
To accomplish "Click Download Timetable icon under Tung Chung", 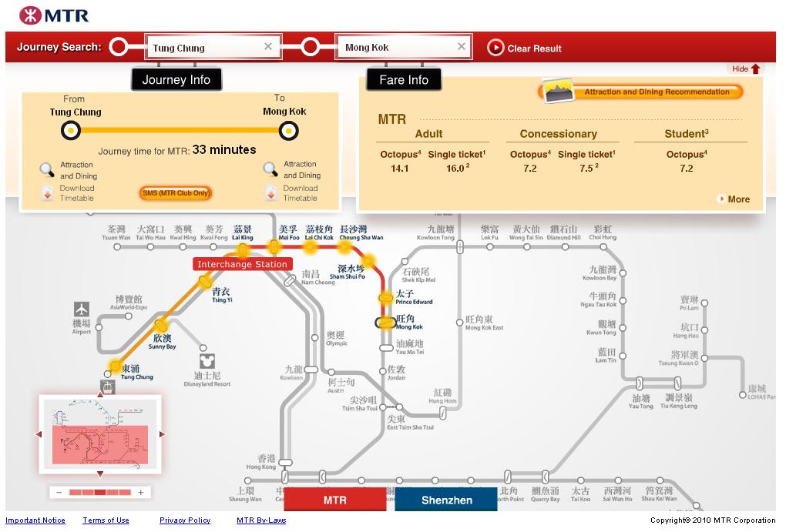I will point(47,193).
